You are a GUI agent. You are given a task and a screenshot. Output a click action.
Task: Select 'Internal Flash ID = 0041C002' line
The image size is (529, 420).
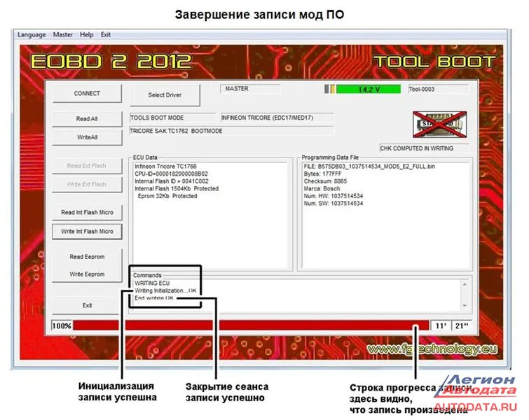[172, 181]
